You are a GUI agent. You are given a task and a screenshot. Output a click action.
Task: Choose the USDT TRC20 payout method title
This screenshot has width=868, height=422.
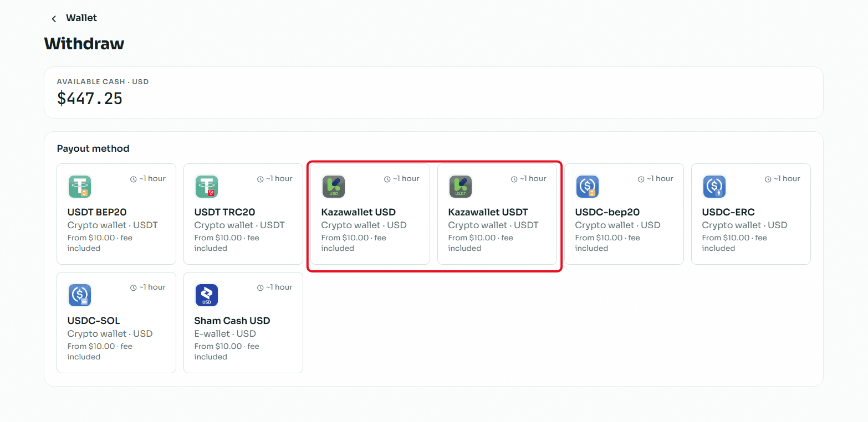click(x=224, y=212)
